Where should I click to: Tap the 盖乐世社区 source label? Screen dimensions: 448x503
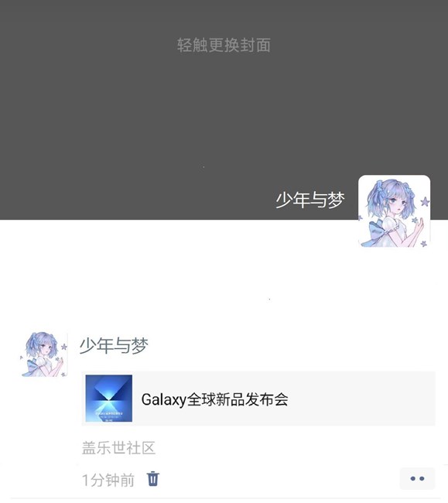click(118, 448)
